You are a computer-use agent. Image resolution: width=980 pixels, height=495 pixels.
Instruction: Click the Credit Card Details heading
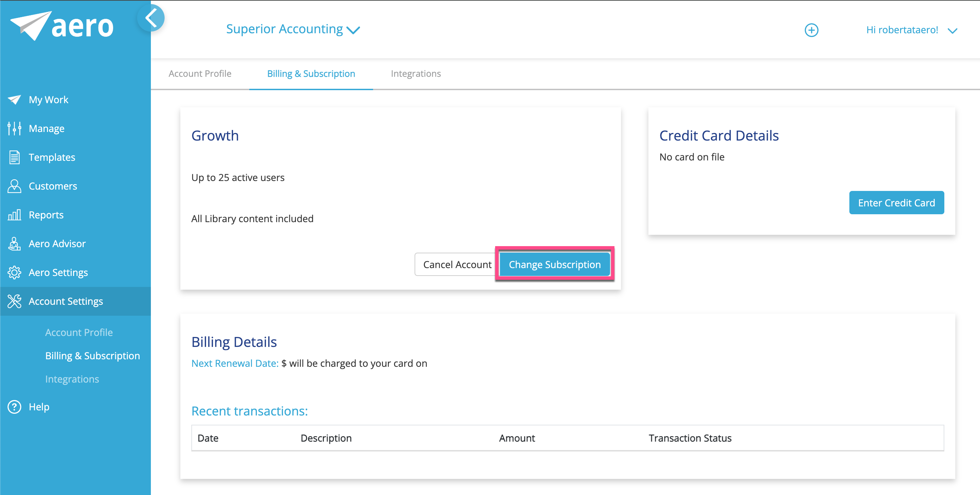(x=719, y=136)
